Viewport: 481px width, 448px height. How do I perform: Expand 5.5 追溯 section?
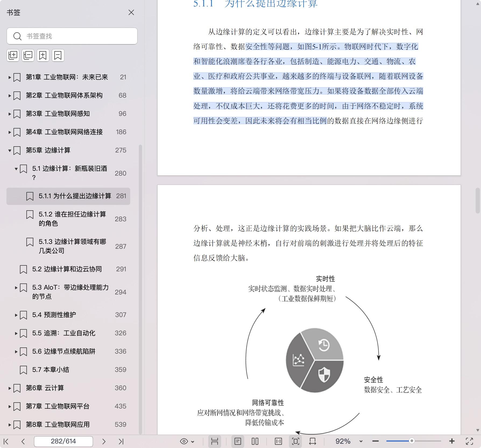coord(16,333)
